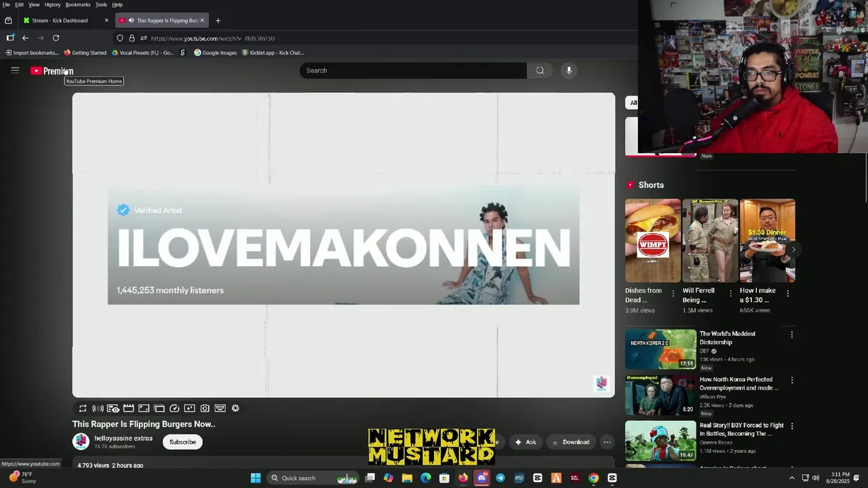868x488 pixels.
Task: Open options for The World's Maddest Dictatorship
Action: pyautogui.click(x=791, y=335)
